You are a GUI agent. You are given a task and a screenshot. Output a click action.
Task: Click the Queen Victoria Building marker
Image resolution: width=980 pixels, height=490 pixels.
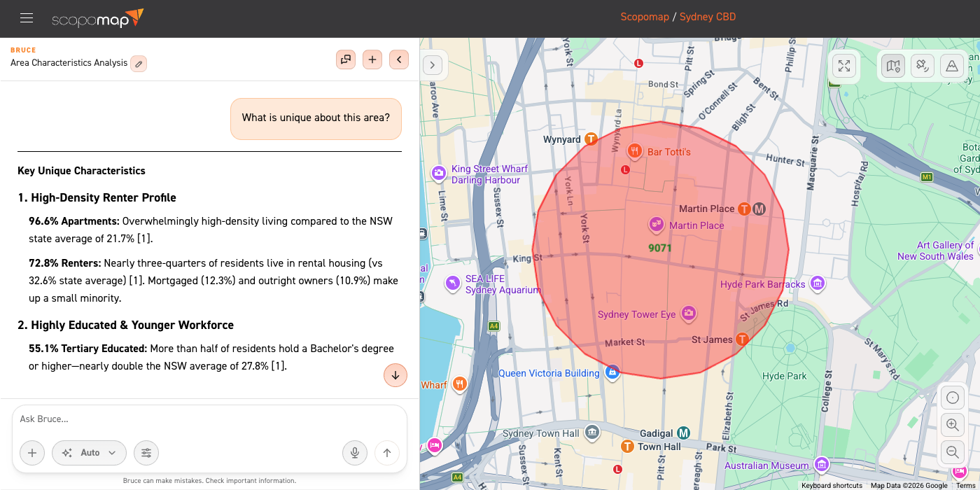(612, 372)
